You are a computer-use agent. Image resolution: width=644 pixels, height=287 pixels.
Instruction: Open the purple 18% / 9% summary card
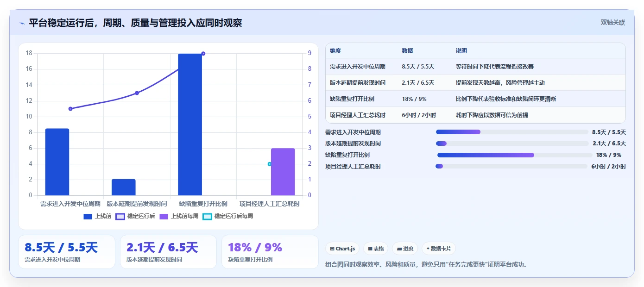tap(270, 252)
